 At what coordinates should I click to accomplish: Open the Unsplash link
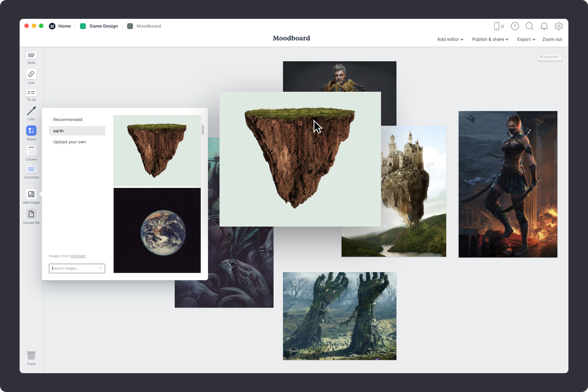78,256
